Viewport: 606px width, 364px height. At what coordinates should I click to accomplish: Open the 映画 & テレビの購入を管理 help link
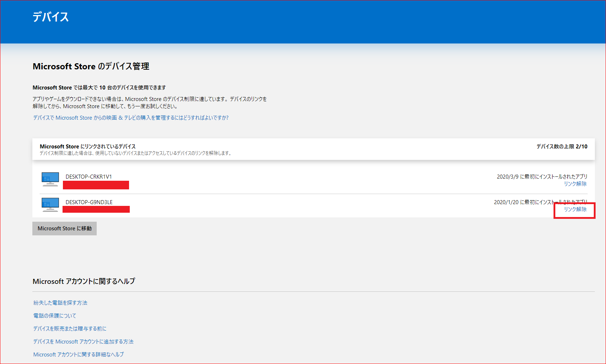[x=131, y=118]
